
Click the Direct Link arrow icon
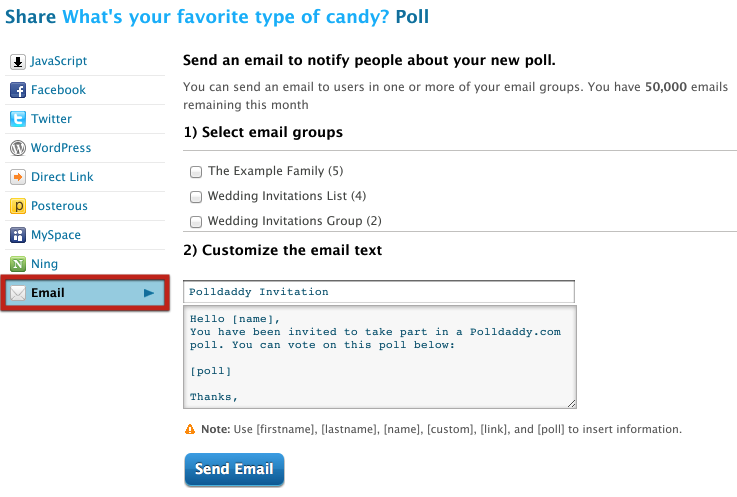click(x=18, y=177)
